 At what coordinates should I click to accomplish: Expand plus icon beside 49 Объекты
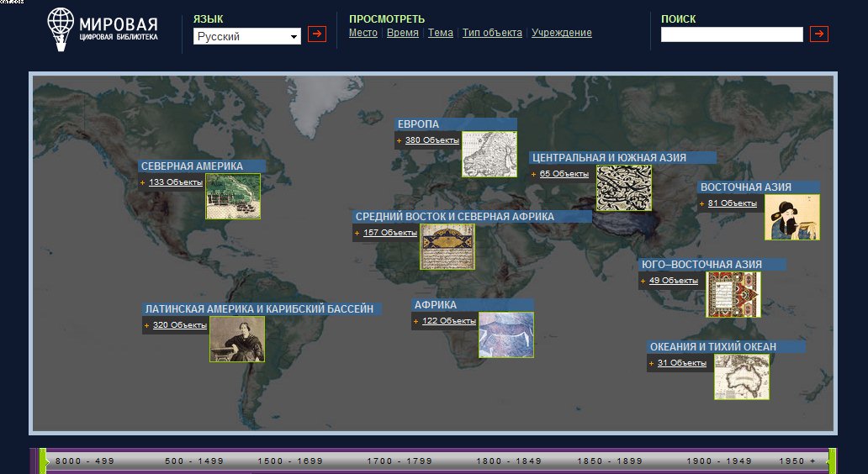(643, 282)
